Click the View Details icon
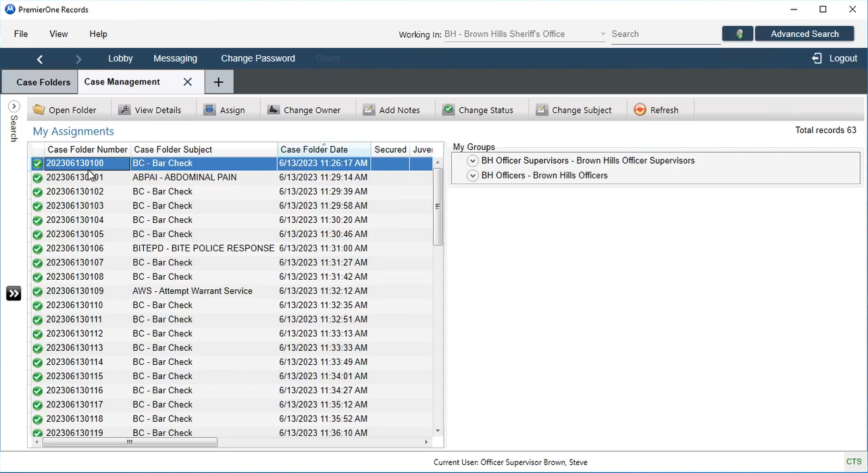This screenshot has height=473, width=868. (124, 109)
